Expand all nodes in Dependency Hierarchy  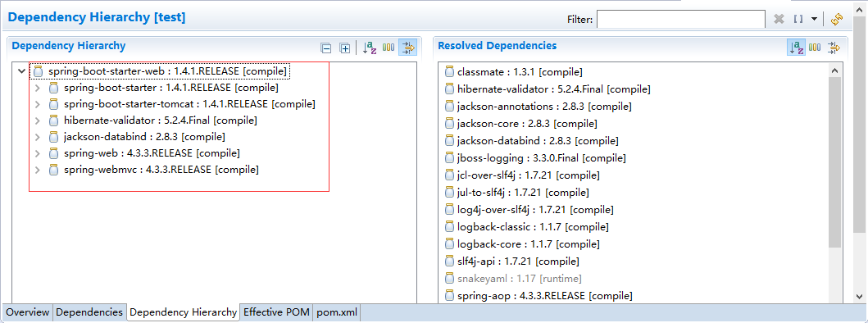344,48
